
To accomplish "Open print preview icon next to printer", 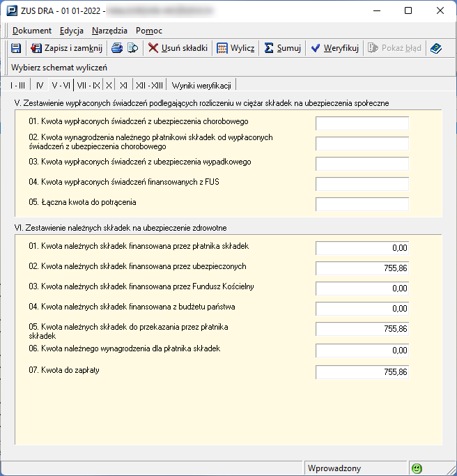I will 132,48.
